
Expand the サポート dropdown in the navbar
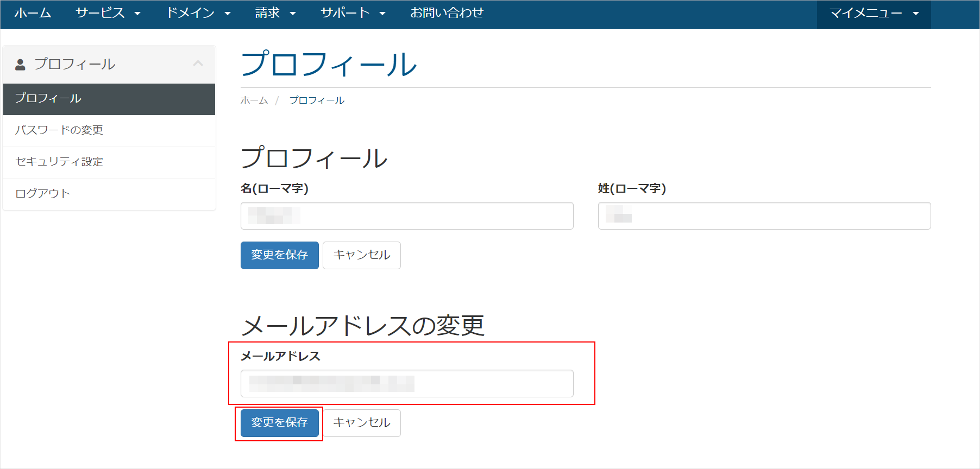[x=353, y=13]
